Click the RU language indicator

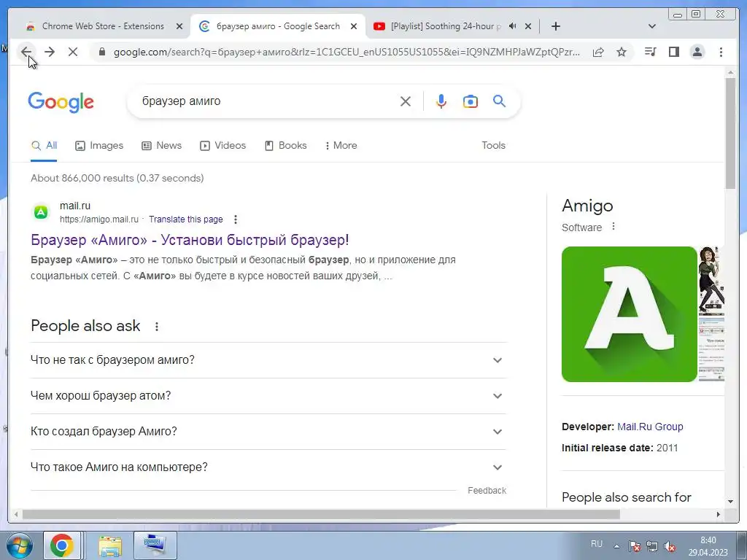click(x=597, y=544)
